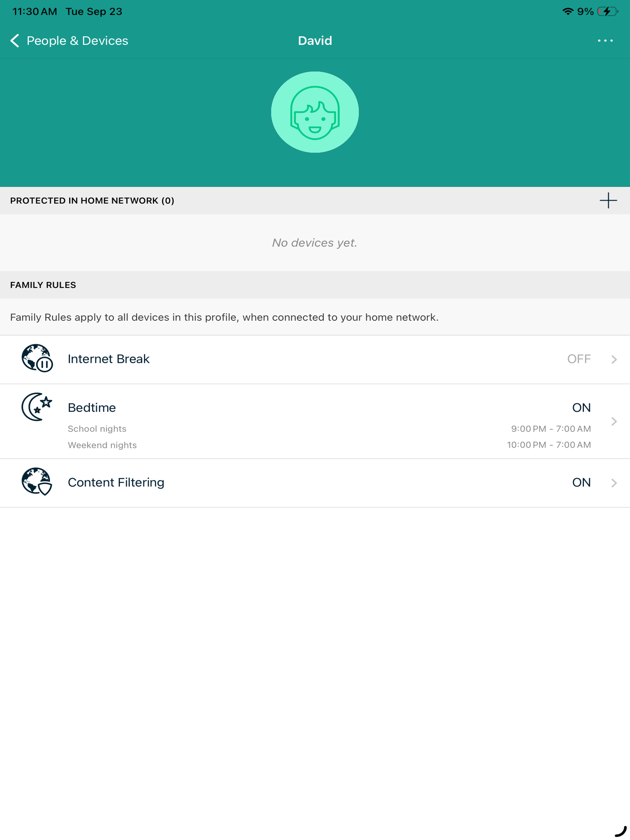Click the 9:00 PM - 7:00 AM schedule

pyautogui.click(x=551, y=429)
